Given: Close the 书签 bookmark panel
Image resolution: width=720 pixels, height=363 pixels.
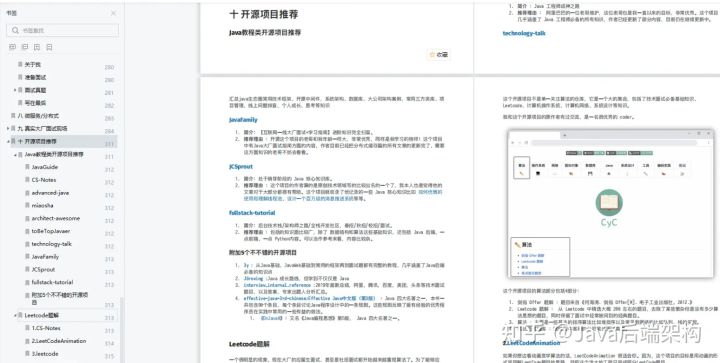Looking at the screenshot, I should (113, 13).
